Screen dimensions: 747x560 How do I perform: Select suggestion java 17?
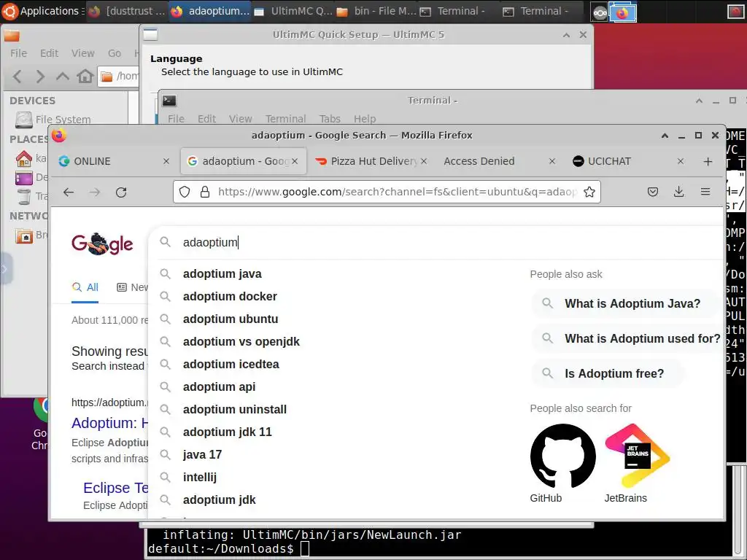point(203,455)
